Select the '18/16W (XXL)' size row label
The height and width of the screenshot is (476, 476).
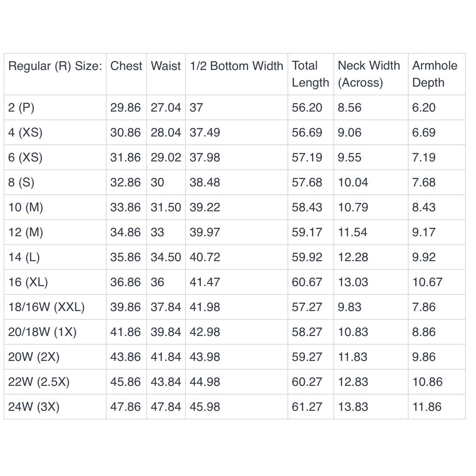tap(46, 307)
